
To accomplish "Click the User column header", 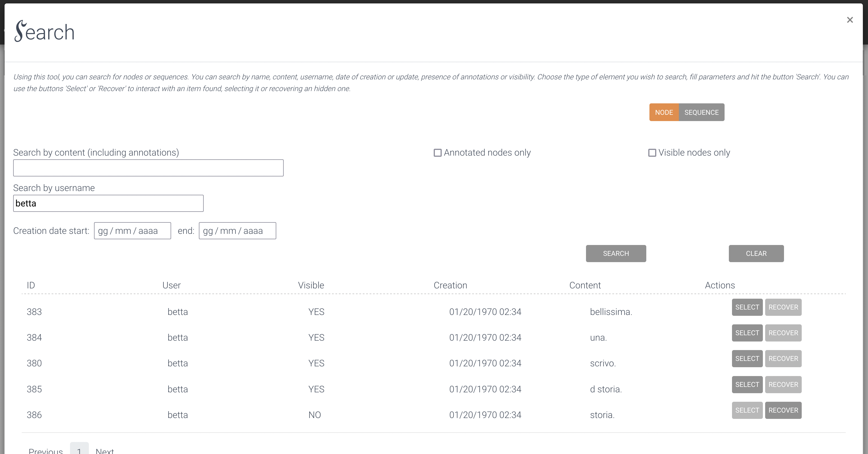I will tap(171, 285).
